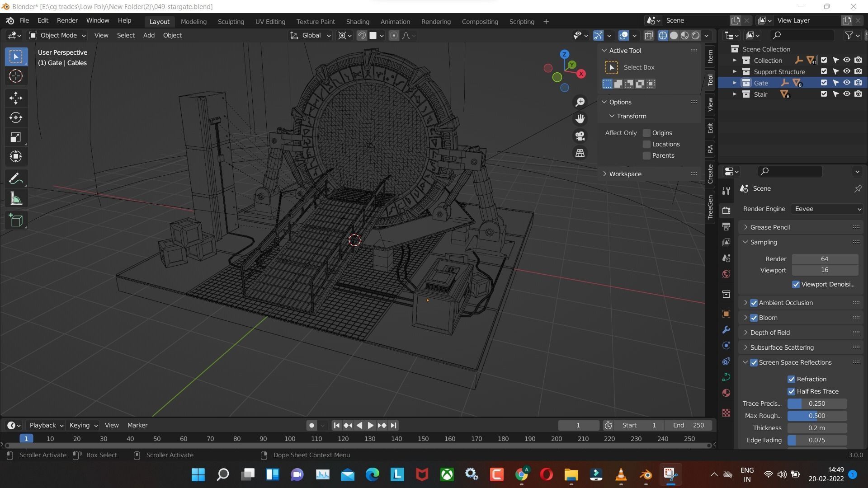Disable Viewport Denoising
Viewport: 868px width, 488px height.
click(796, 284)
